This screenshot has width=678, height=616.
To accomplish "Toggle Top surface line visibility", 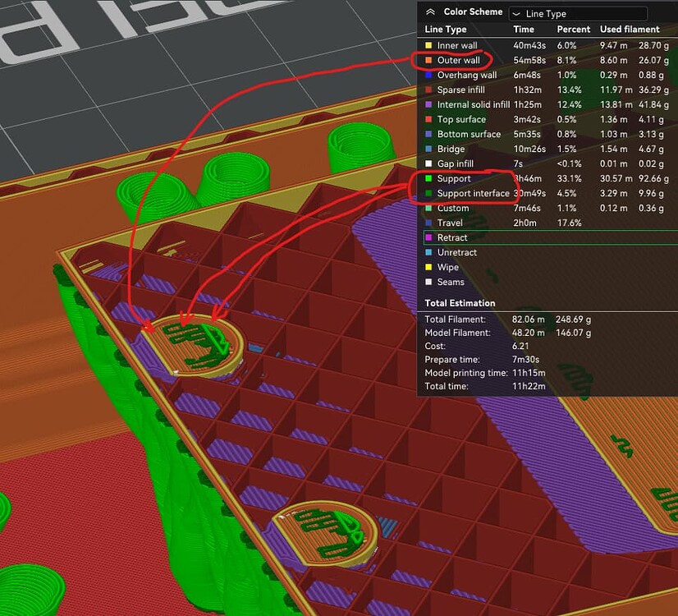I will coord(461,119).
